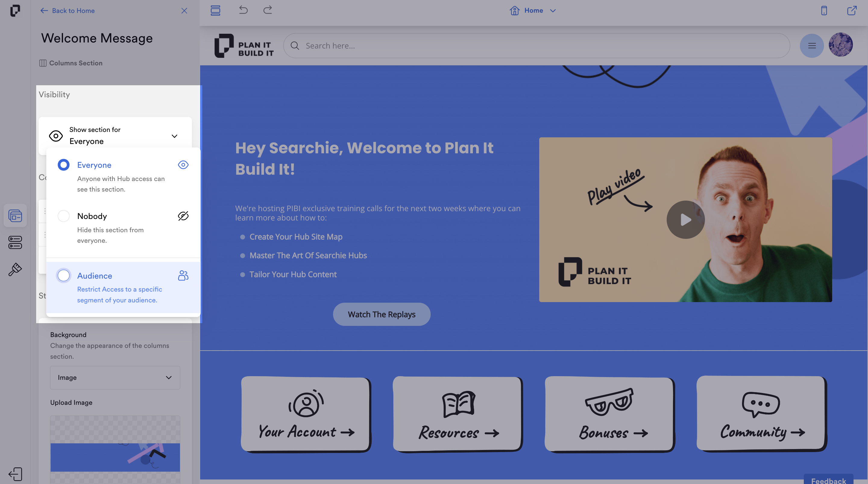Click the Welcome Message heading

coord(97,38)
